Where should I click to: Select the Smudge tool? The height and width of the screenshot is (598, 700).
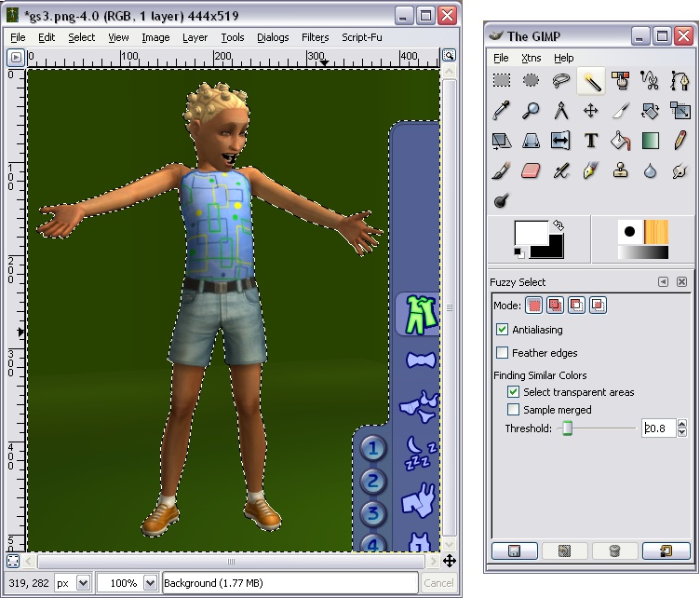click(x=679, y=170)
